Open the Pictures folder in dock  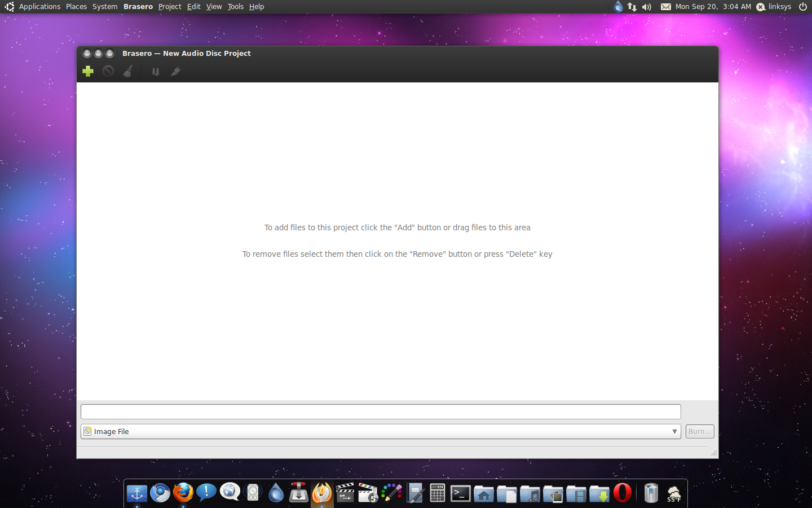coord(553,494)
